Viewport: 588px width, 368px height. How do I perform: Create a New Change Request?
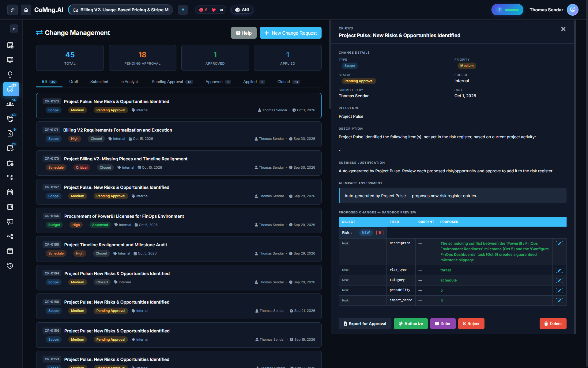pyautogui.click(x=291, y=33)
